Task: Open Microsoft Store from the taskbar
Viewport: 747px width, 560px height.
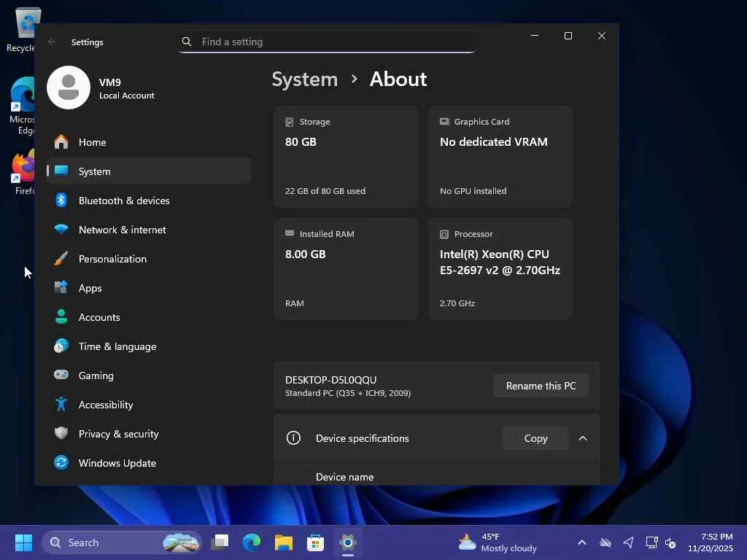Action: pyautogui.click(x=315, y=542)
